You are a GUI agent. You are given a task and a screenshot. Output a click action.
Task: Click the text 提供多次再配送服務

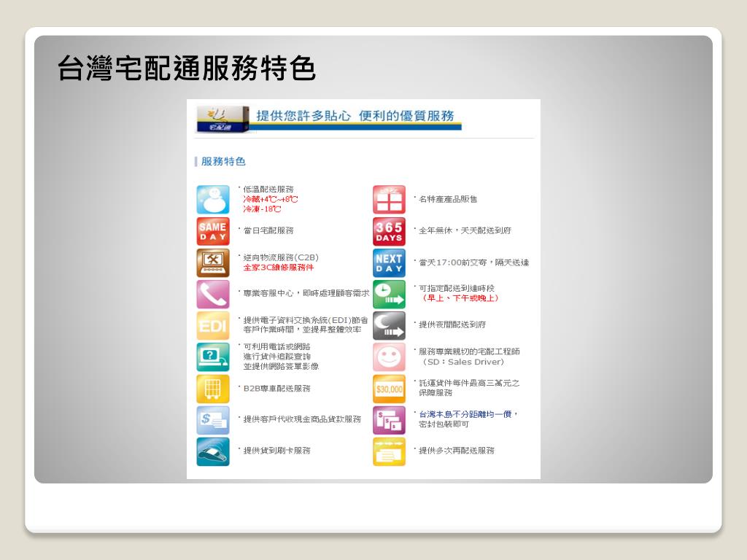click(457, 451)
